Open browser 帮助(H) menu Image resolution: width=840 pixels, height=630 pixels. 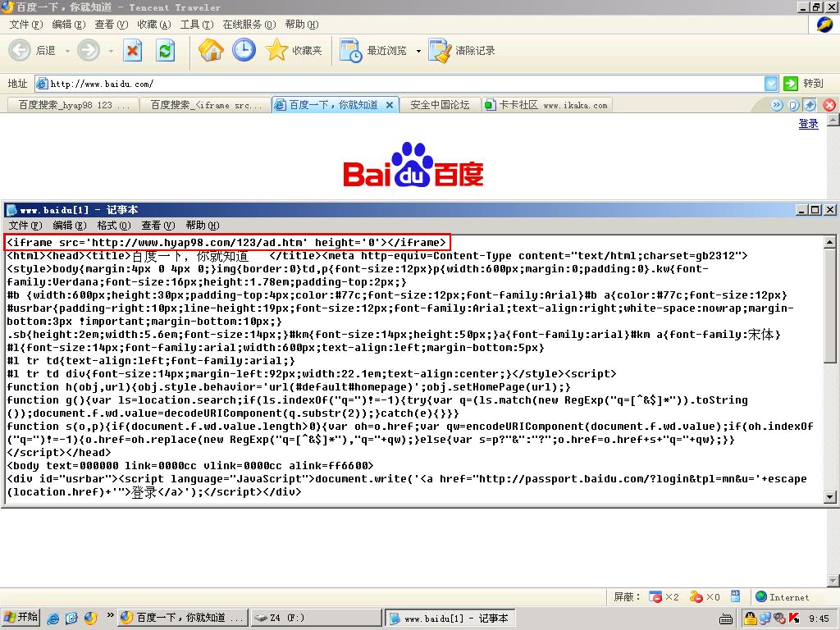(302, 25)
